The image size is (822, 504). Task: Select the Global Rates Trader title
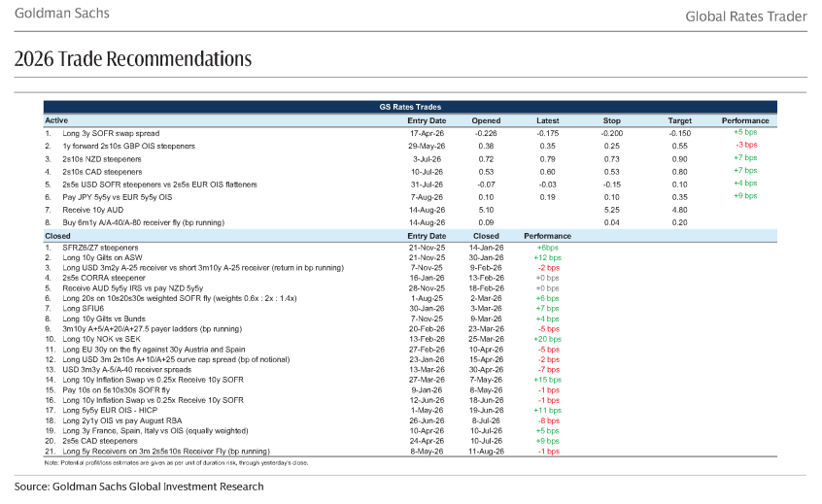tap(746, 17)
